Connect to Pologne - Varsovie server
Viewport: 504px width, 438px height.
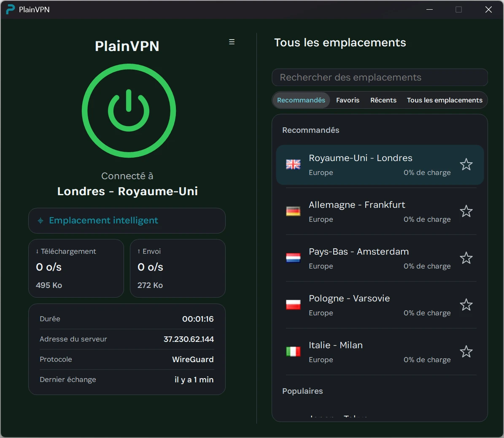click(381, 305)
